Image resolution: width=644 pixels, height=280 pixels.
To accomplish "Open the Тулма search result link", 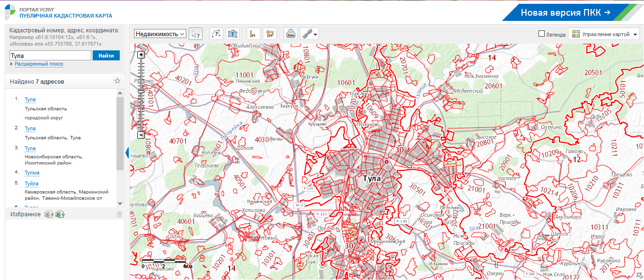I will 32,173.
